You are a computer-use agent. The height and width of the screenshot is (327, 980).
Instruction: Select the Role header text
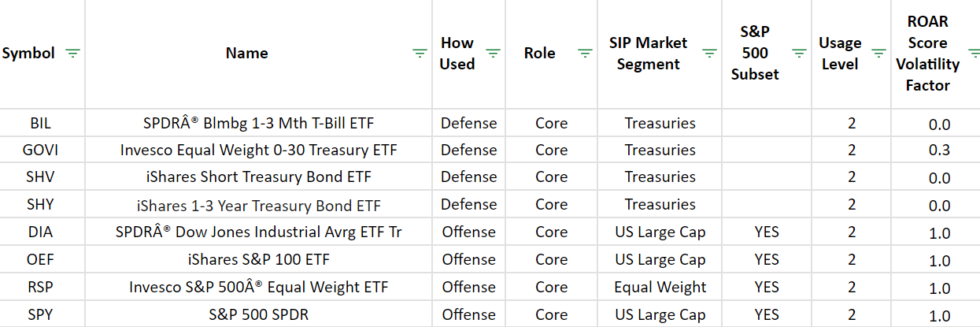pos(539,54)
